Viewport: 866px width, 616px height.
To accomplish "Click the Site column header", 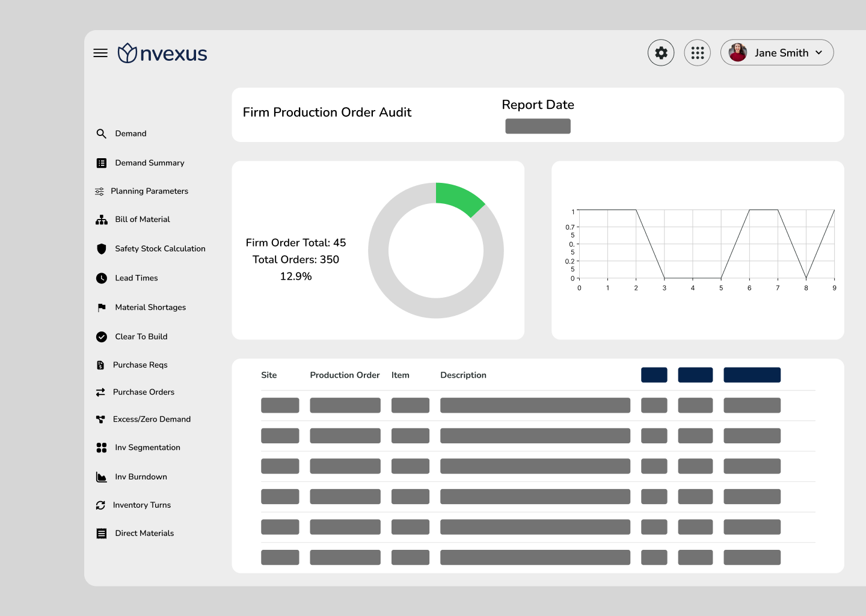I will pyautogui.click(x=269, y=375).
